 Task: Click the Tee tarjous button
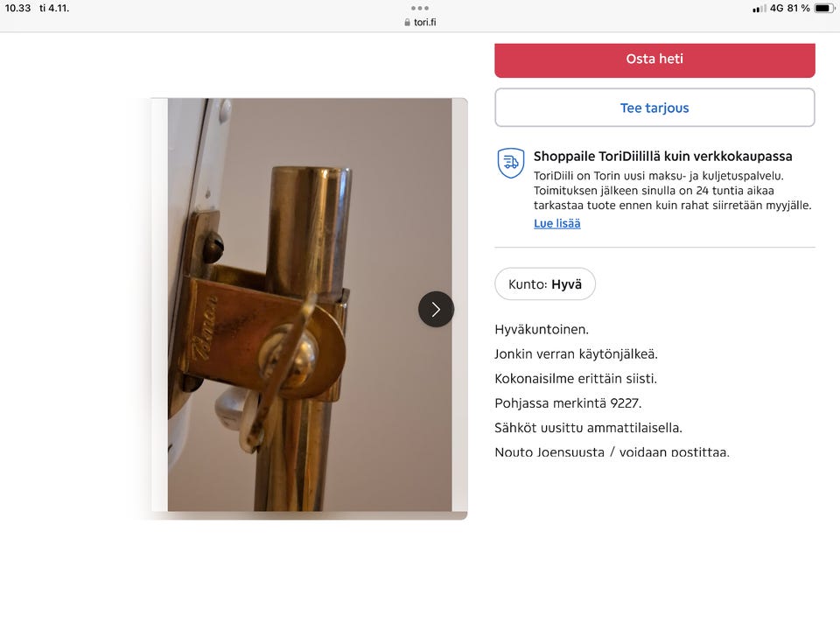654,108
